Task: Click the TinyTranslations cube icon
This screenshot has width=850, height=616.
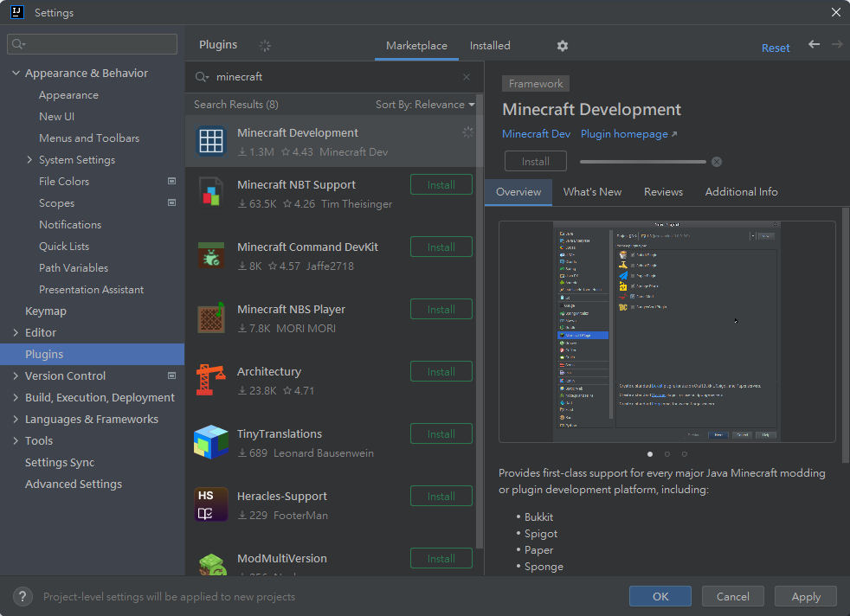Action: tap(211, 441)
